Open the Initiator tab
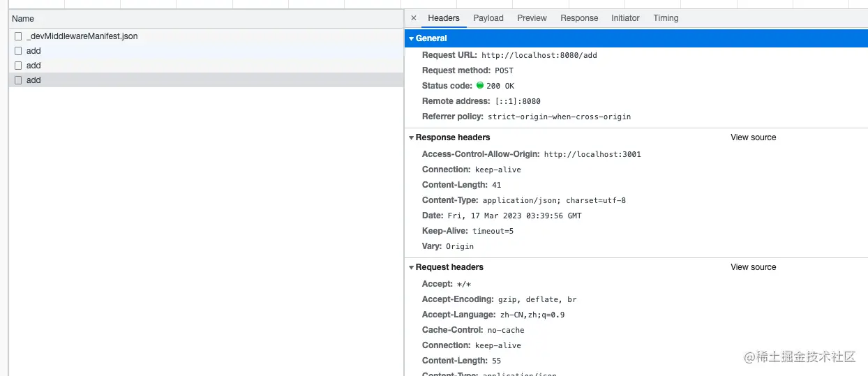The image size is (868, 376). click(x=625, y=18)
